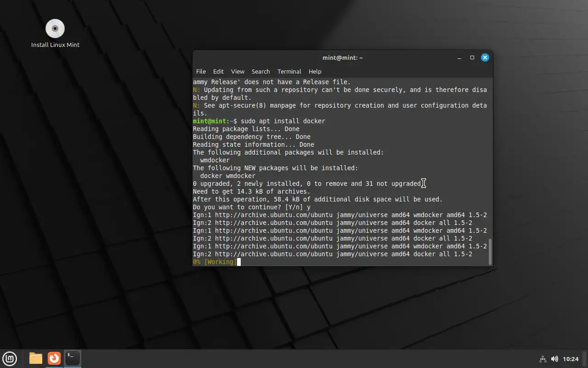The width and height of the screenshot is (588, 368).
Task: Click the '0 upgraded, 2 newly installed' line
Action: coord(307,184)
